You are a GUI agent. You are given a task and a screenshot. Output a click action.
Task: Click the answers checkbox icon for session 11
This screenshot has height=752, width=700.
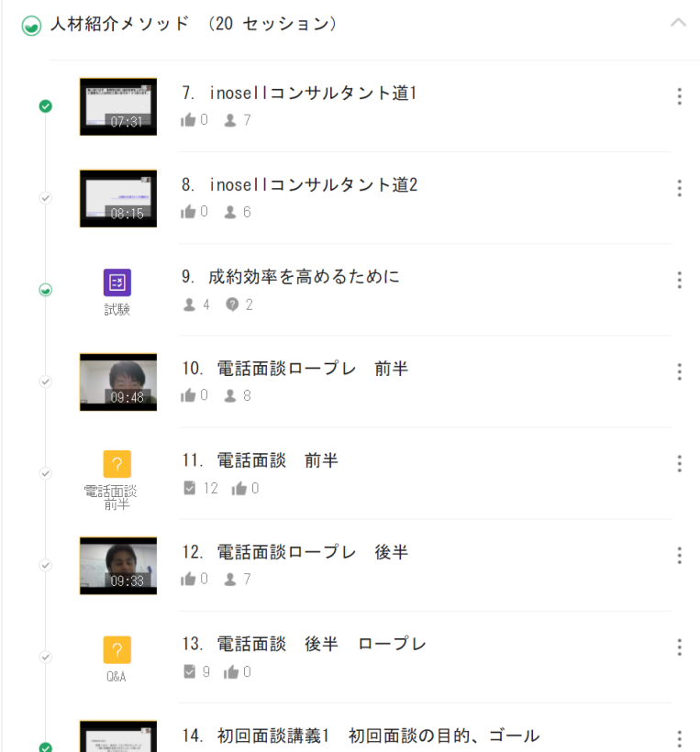[x=190, y=488]
